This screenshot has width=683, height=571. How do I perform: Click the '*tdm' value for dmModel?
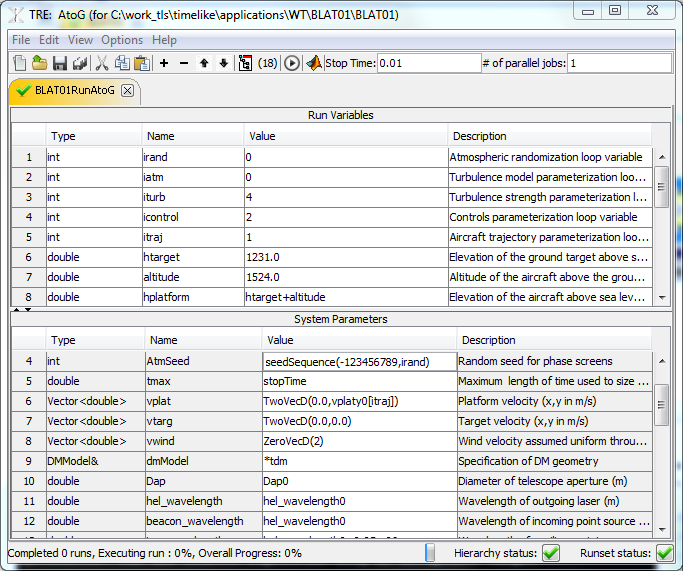pos(359,461)
